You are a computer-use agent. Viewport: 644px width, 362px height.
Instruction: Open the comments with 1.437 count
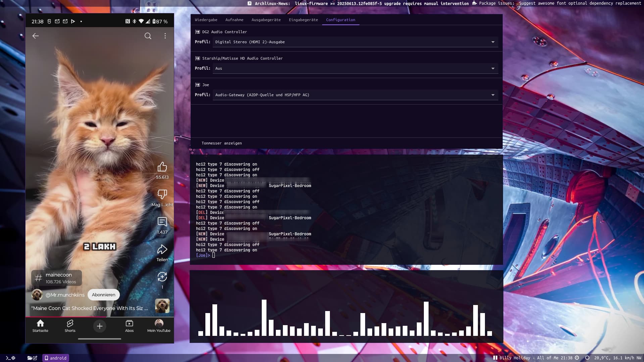[x=162, y=222]
